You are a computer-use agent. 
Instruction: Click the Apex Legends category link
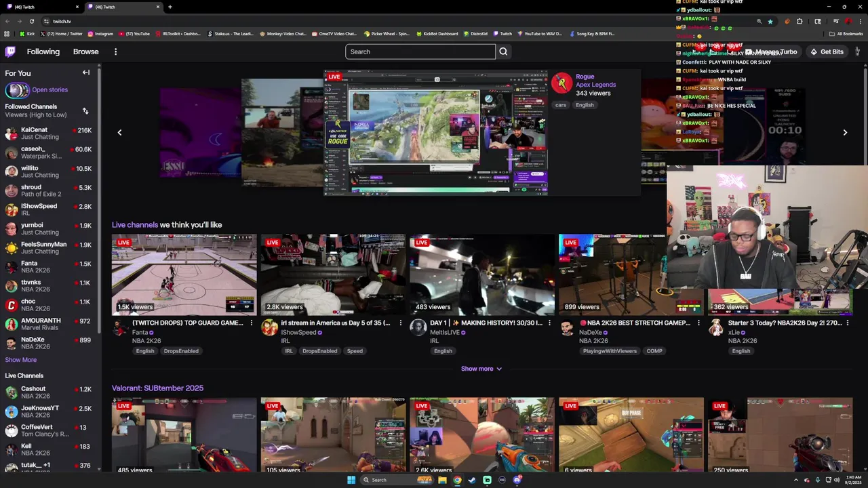[595, 85]
